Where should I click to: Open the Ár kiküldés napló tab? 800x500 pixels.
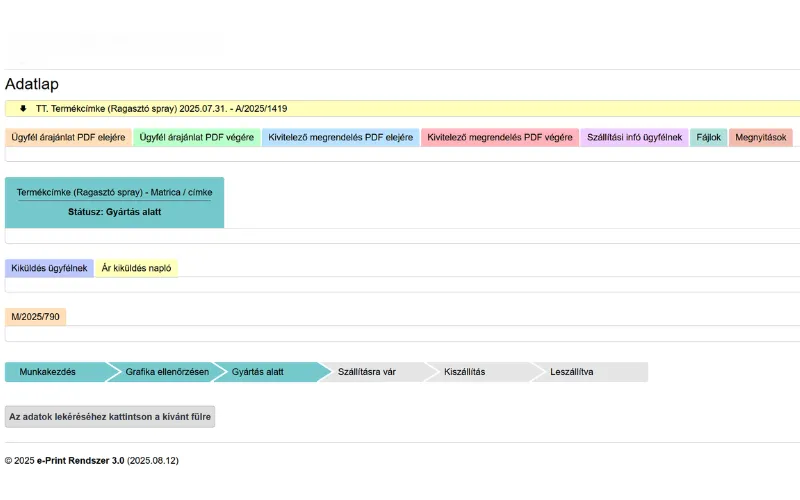coord(136,268)
